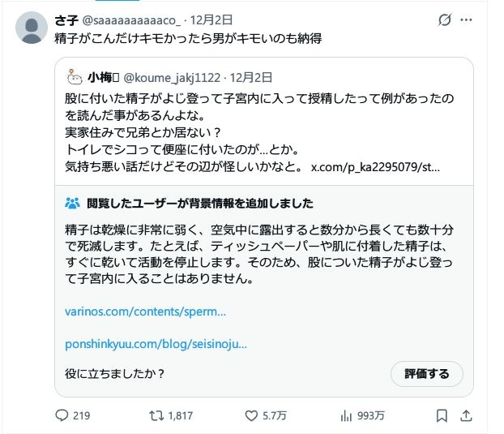The image size is (504, 434).
Task: Repost the tweet using the retweet icon
Action: point(158,415)
